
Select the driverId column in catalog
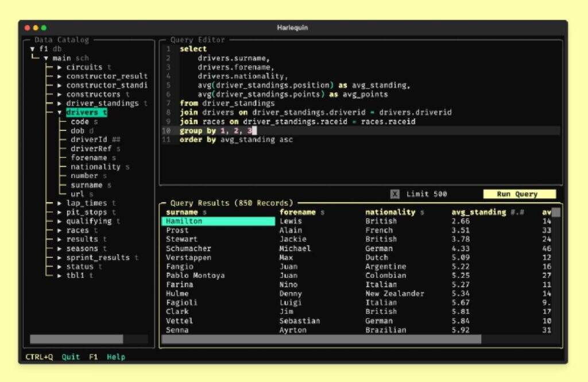coord(88,140)
